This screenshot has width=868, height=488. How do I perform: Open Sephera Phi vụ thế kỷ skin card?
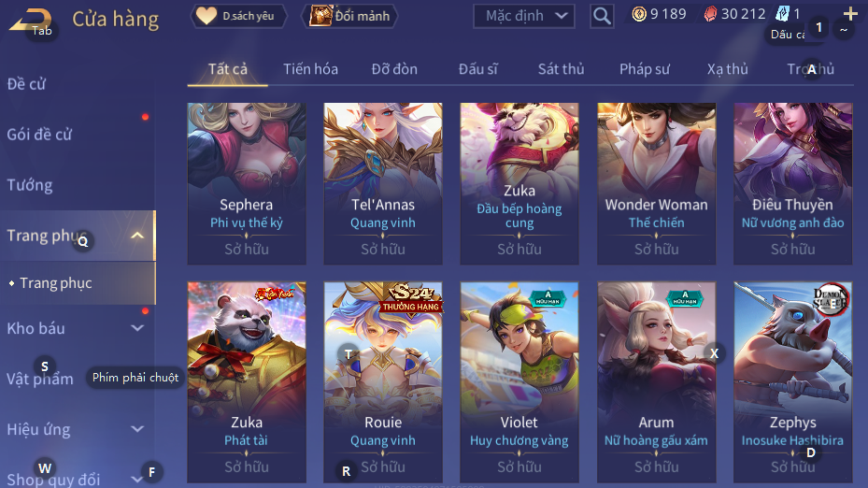point(247,183)
